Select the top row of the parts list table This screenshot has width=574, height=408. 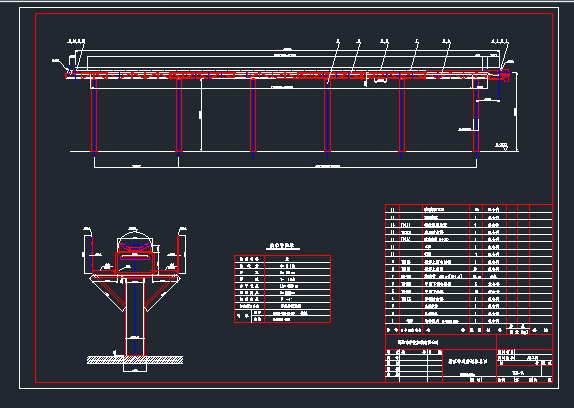pyautogui.click(x=469, y=209)
